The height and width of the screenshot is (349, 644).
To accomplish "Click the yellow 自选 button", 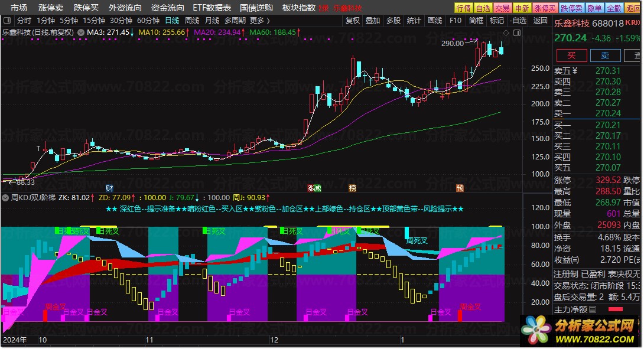I will (483, 8).
